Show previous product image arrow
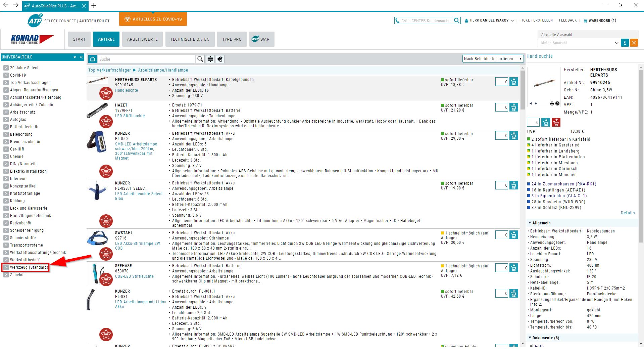Image resolution: width=644 pixels, height=349 pixels. (x=531, y=103)
